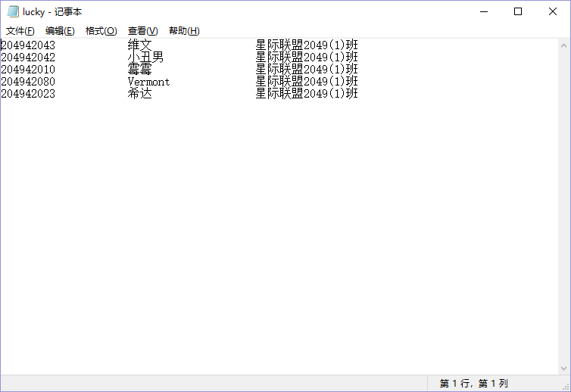Viewport: 571px width, 392px height.
Task: Click the name 希达
Action: pos(140,94)
